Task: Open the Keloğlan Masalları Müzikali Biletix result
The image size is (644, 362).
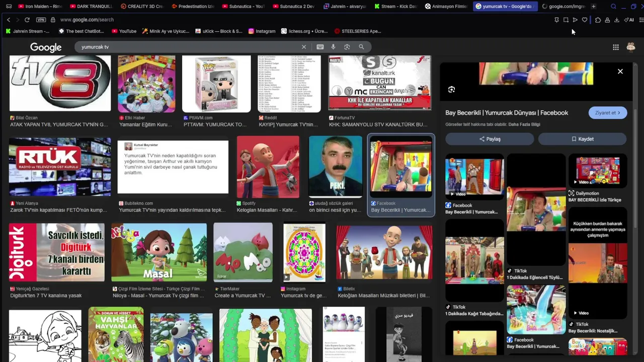Action: click(x=384, y=252)
